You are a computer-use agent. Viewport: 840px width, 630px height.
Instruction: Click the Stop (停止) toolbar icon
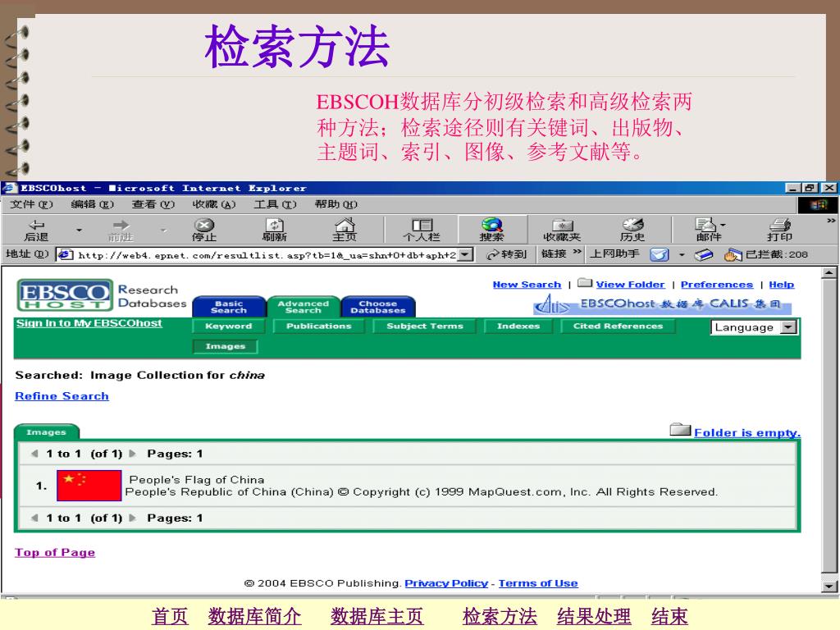pyautogui.click(x=204, y=225)
